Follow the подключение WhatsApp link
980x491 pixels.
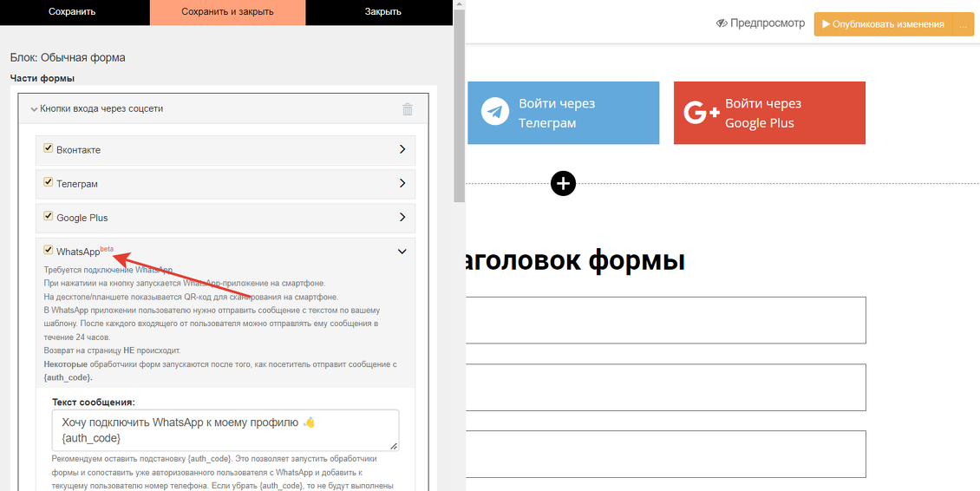point(127,270)
